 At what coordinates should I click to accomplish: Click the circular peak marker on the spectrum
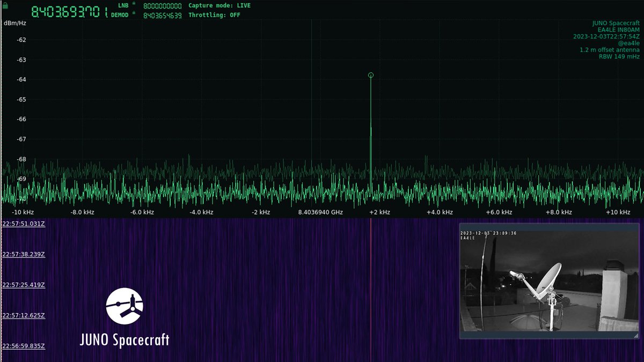pos(371,75)
